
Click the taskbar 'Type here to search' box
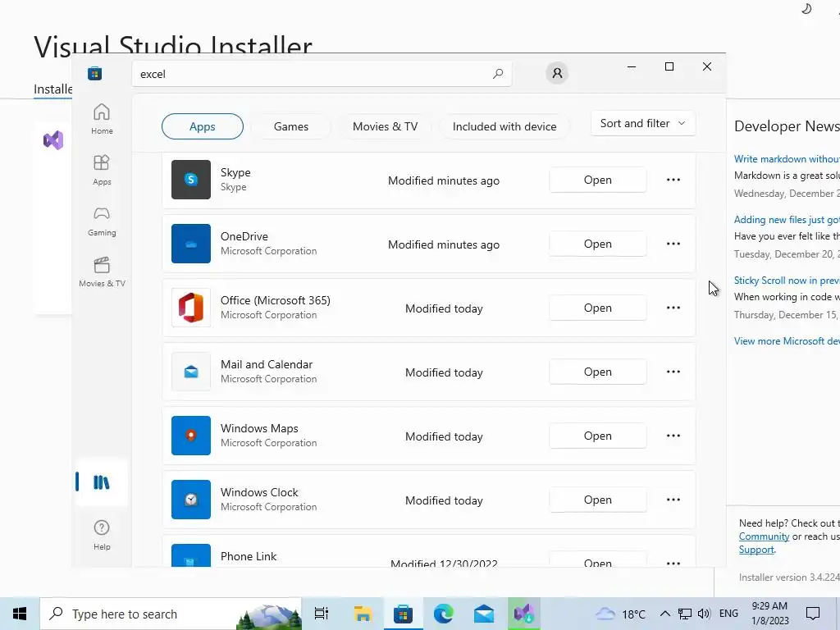click(171, 614)
